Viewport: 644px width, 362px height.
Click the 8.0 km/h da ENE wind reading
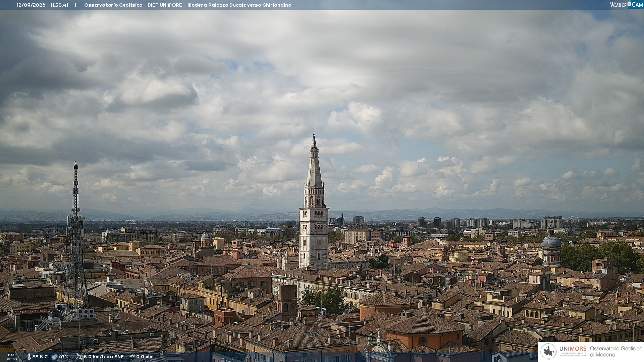104,357
